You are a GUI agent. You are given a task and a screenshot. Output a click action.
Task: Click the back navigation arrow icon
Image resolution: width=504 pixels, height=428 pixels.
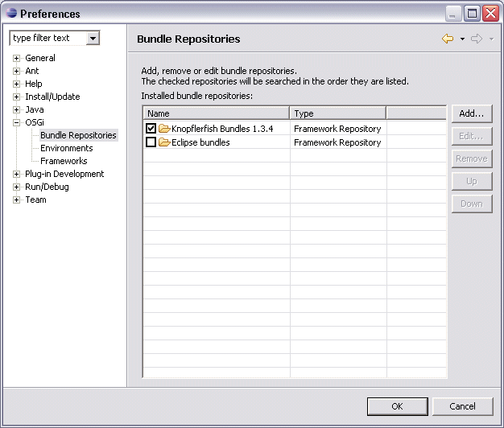tap(448, 39)
